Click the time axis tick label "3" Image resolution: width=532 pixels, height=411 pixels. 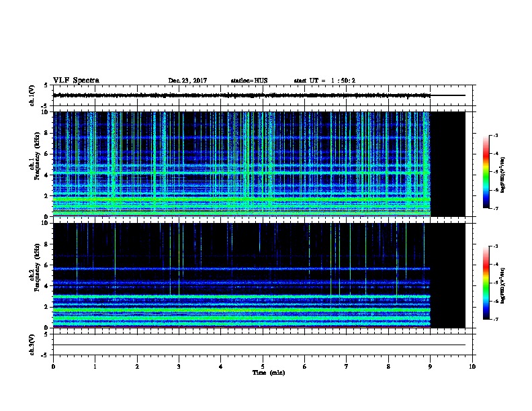[179, 366]
